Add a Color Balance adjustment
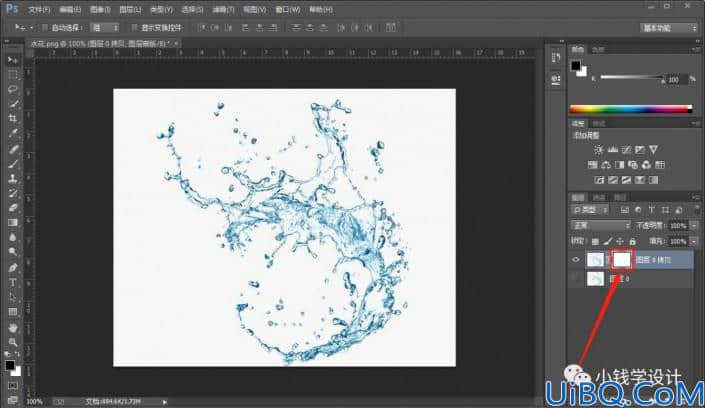The height and width of the screenshot is (408, 705). 606,165
